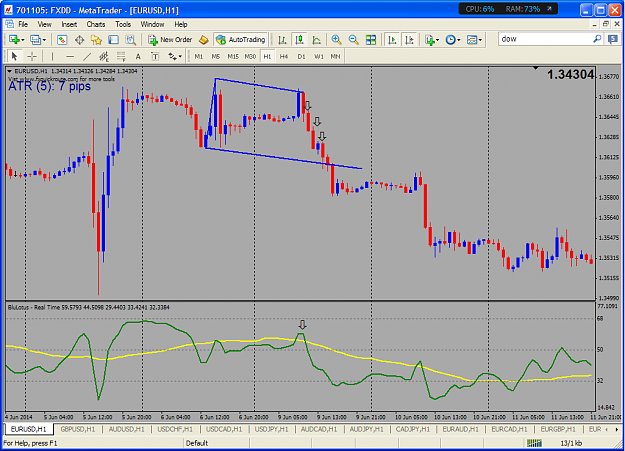Open the View menu
Screen dimensions: 625x451
(44, 24)
